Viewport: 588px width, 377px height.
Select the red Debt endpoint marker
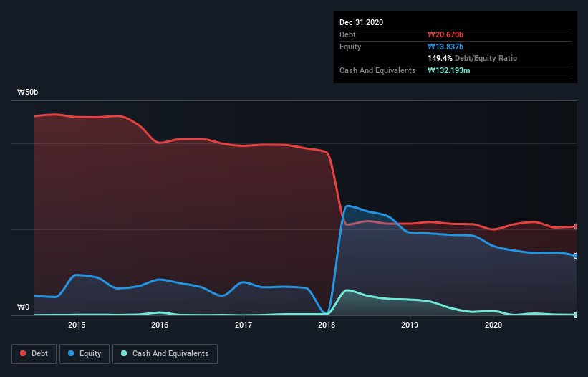pos(576,226)
